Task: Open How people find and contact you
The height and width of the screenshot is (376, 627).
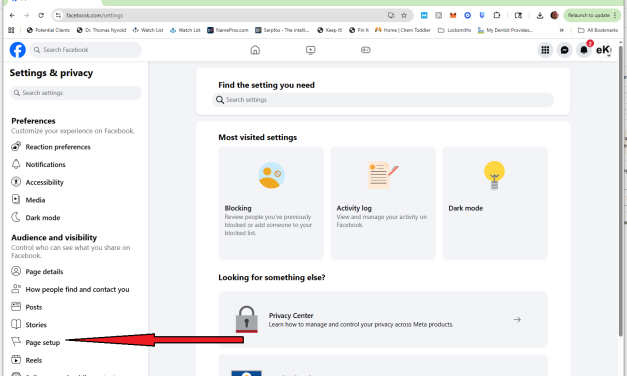Action: pyautogui.click(x=70, y=289)
